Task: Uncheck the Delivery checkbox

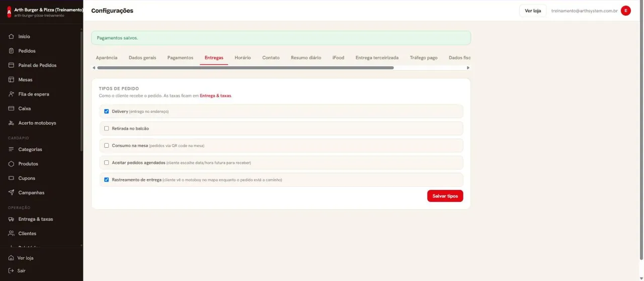Action: (x=106, y=112)
